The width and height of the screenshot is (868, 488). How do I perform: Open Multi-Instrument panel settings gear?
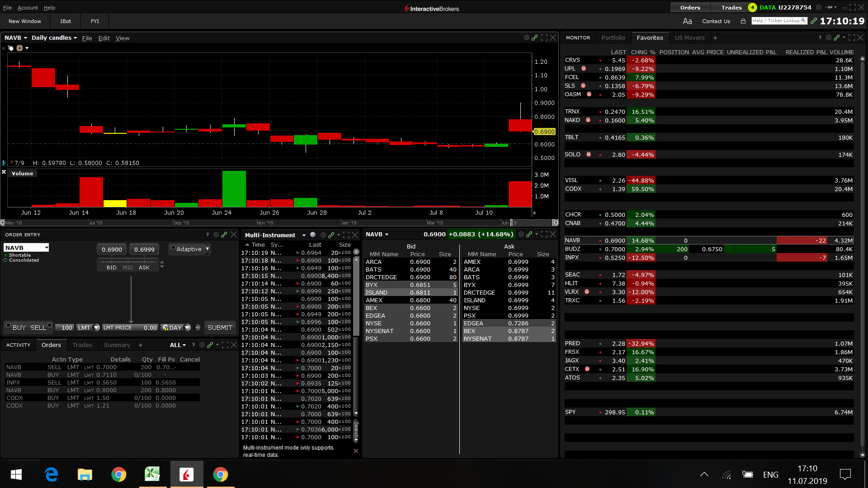coord(323,235)
